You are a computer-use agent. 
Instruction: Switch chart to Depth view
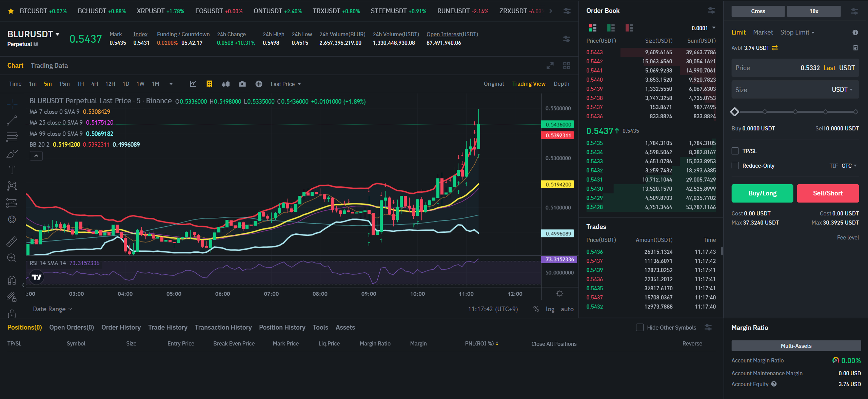point(561,84)
